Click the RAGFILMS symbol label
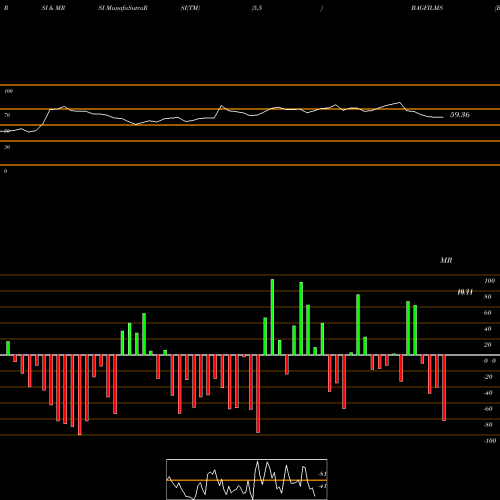500x500 pixels. coord(427,8)
